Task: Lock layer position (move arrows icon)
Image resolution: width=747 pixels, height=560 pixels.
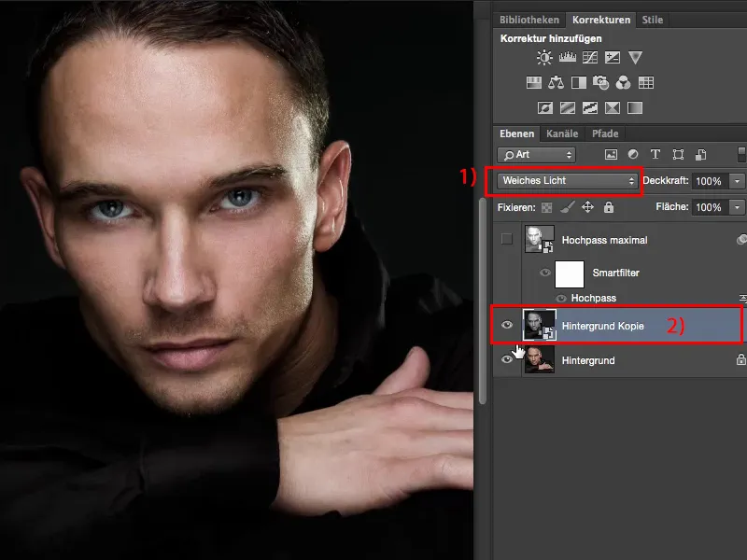Action: click(x=588, y=207)
